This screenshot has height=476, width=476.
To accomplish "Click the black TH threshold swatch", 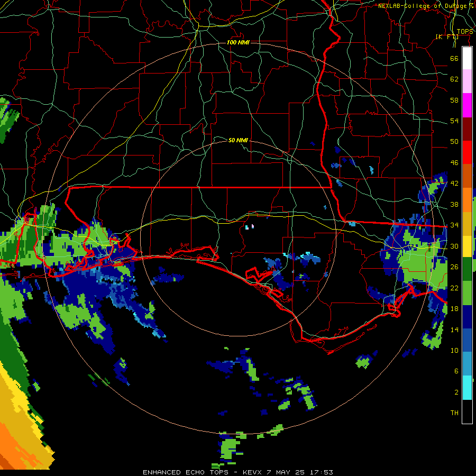I will [x=467, y=411].
